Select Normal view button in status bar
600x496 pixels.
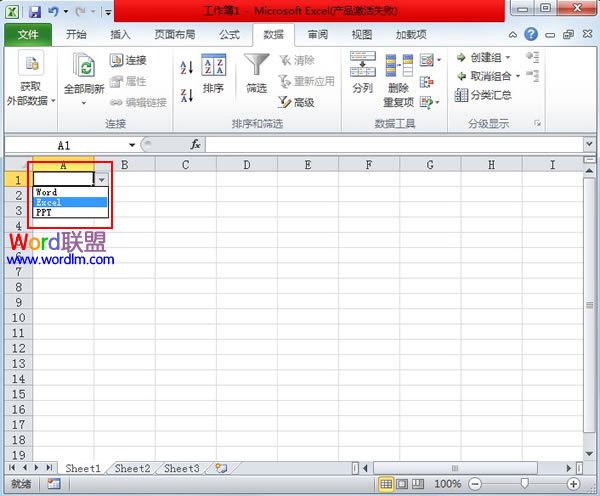click(x=387, y=484)
